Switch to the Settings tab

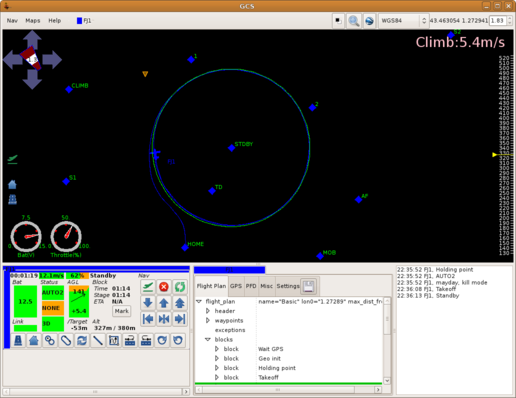[x=288, y=286]
